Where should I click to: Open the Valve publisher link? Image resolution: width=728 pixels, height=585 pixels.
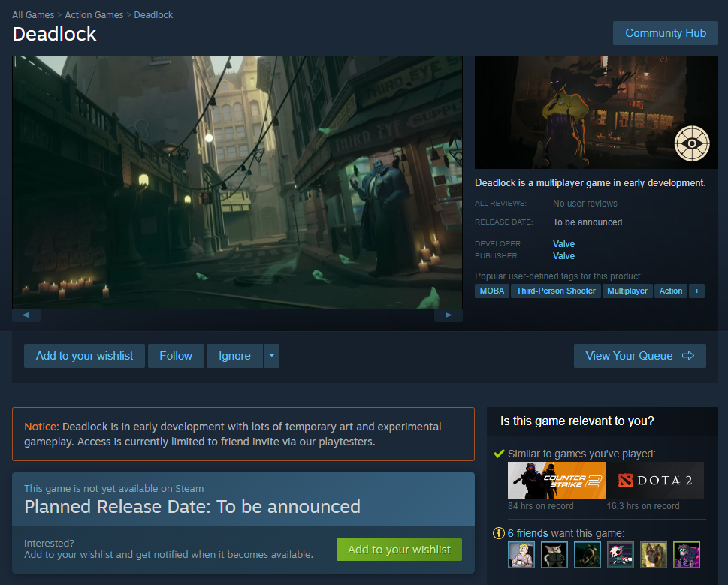563,255
